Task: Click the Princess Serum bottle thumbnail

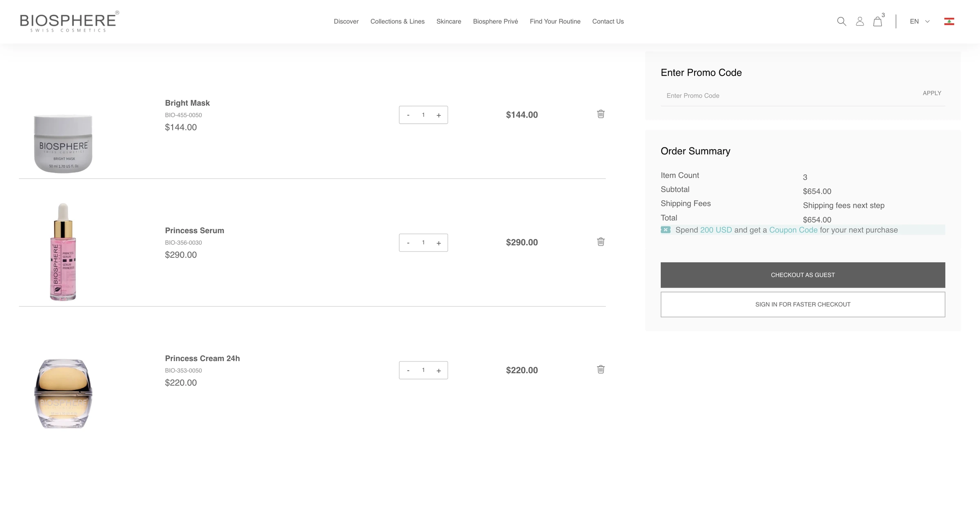Action: coord(63,252)
